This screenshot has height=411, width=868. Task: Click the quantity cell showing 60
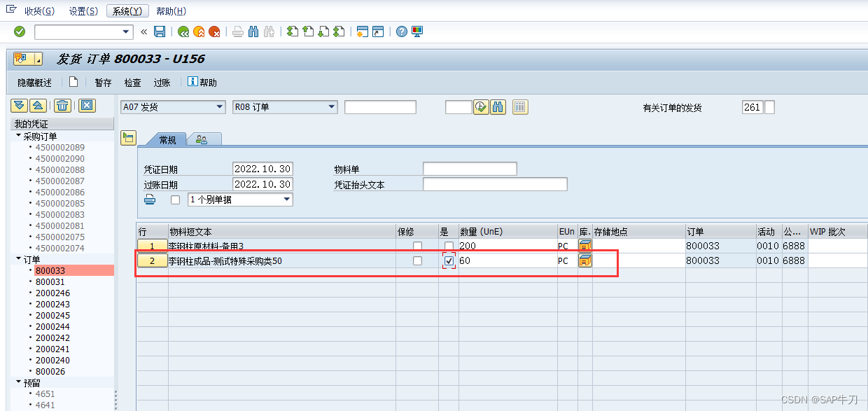tap(507, 260)
